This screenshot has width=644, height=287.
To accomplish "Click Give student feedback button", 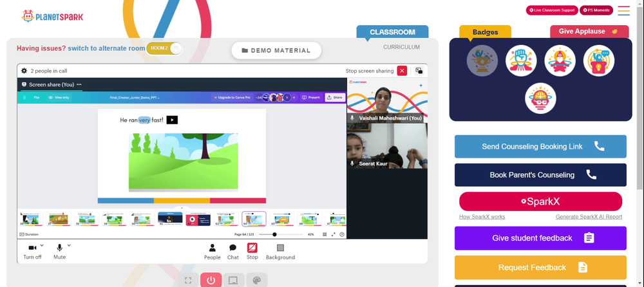I will coord(540,238).
